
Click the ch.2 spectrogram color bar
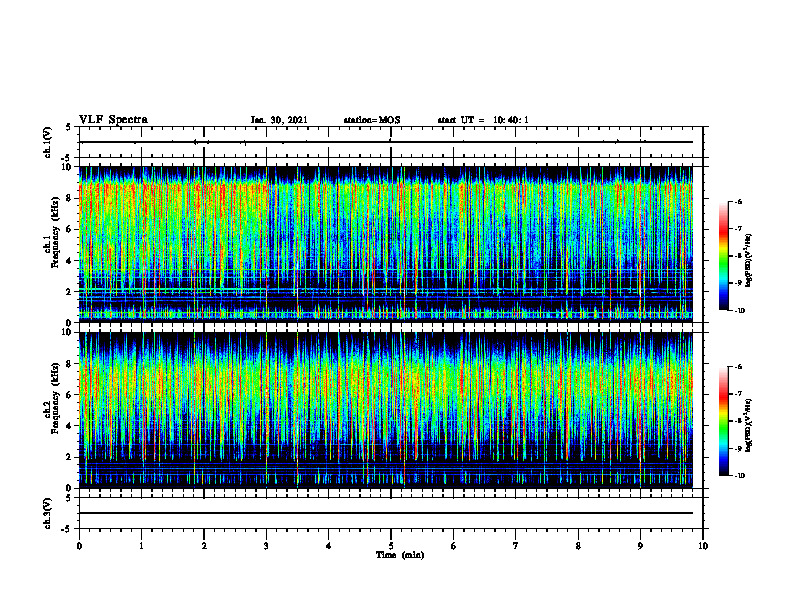[x=723, y=421]
